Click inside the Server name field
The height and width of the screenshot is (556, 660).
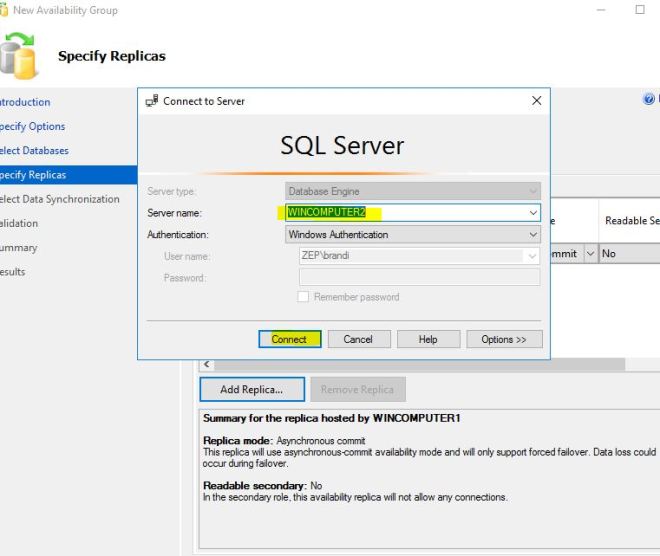pyautogui.click(x=400, y=213)
